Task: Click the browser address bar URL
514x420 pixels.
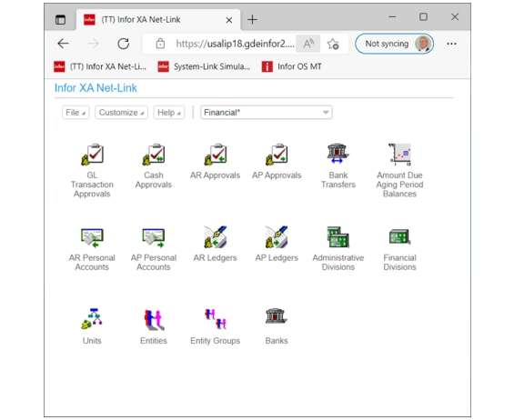Action: pos(235,44)
